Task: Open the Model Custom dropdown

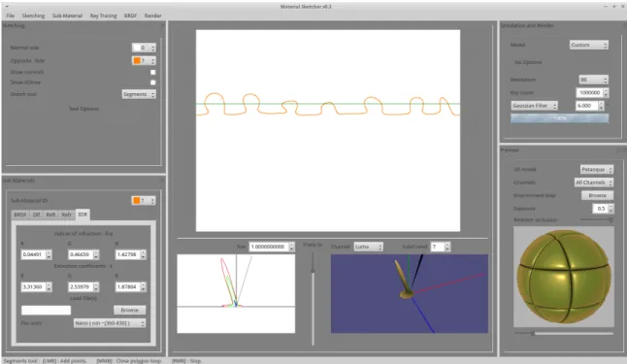Action: pyautogui.click(x=589, y=45)
